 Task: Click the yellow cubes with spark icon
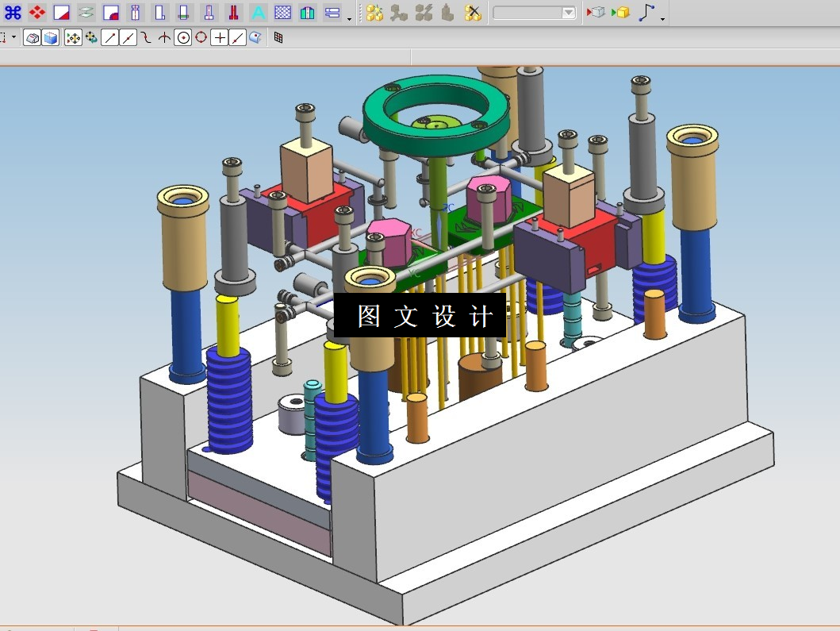pos(374,12)
